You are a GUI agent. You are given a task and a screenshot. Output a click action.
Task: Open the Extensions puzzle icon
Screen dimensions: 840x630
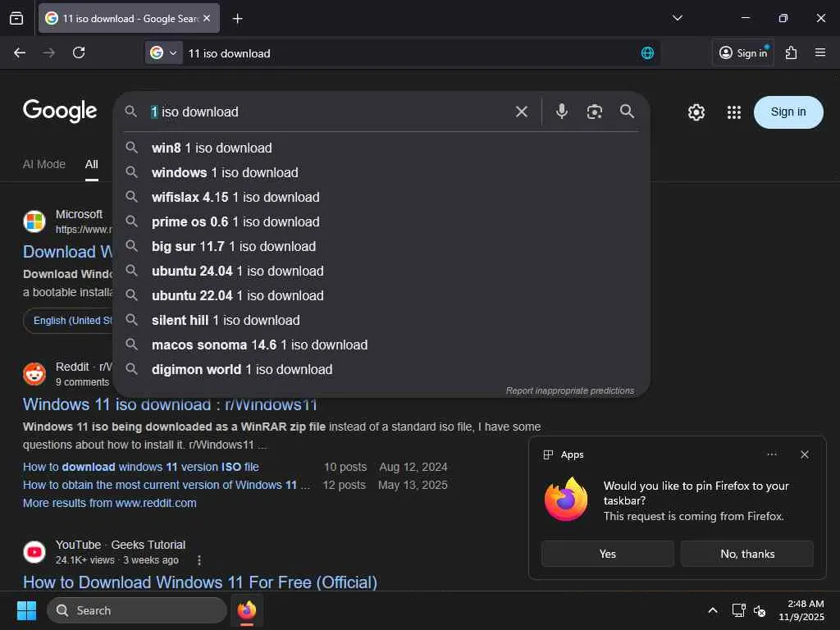(791, 52)
